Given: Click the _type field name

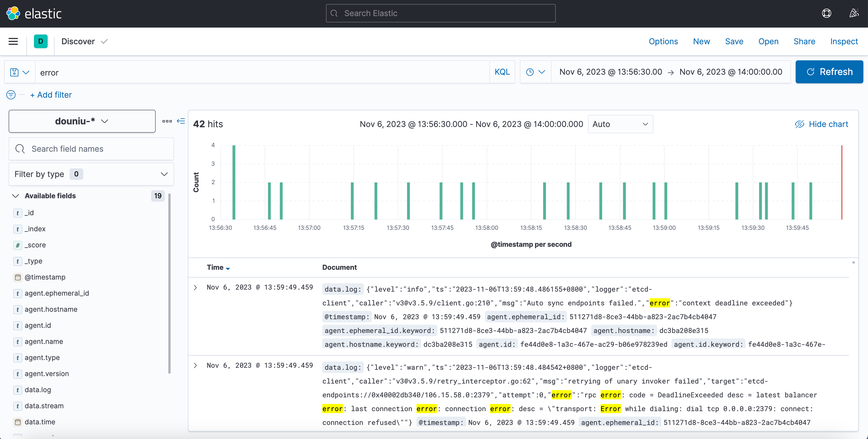Looking at the screenshot, I should 33,261.
